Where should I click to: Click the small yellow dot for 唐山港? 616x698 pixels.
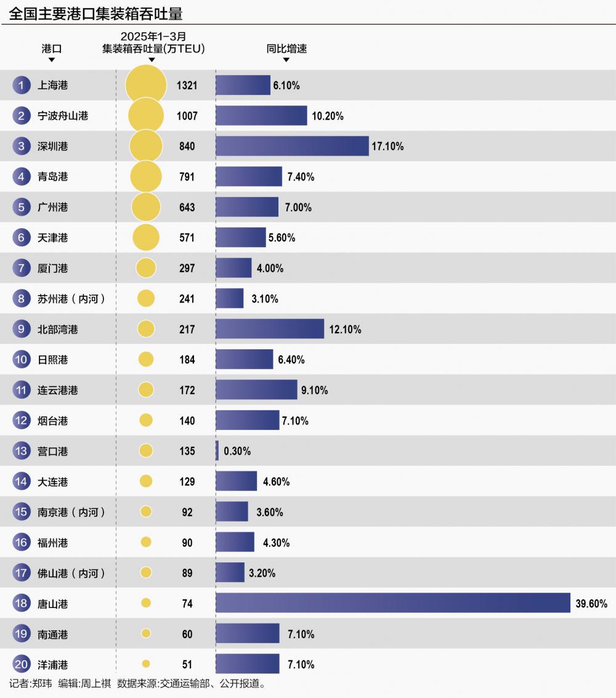pos(146,603)
